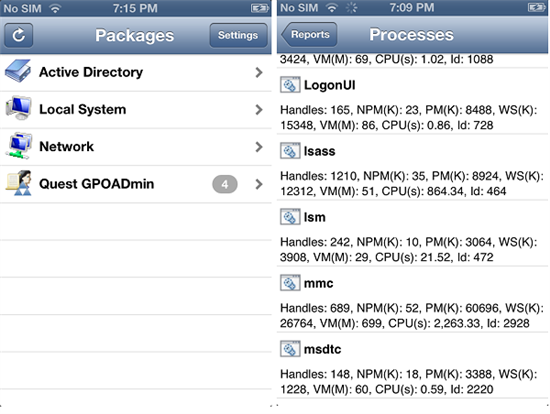The image size is (550, 414).
Task: Open the Quest GPOADmin person icon
Action: 19,183
